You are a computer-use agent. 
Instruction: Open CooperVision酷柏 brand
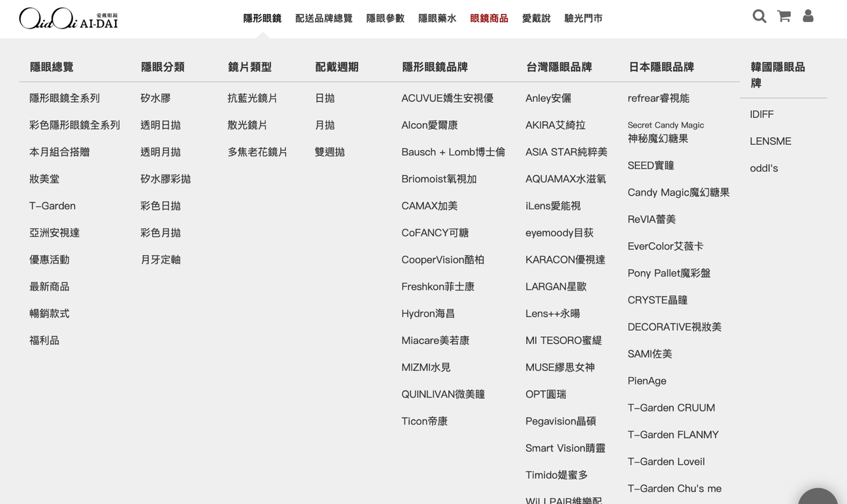tap(443, 260)
